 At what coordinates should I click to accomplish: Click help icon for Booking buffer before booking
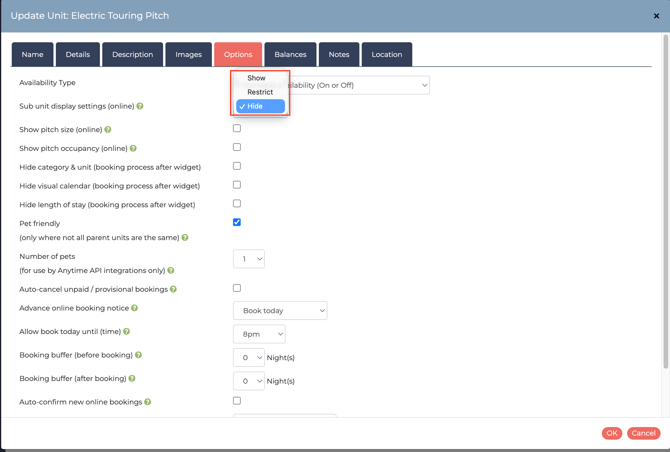tap(138, 355)
